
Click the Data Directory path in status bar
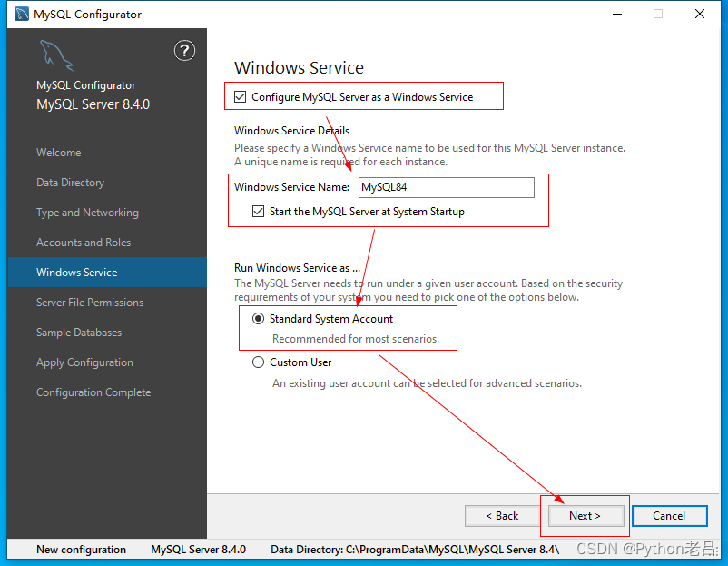[415, 550]
